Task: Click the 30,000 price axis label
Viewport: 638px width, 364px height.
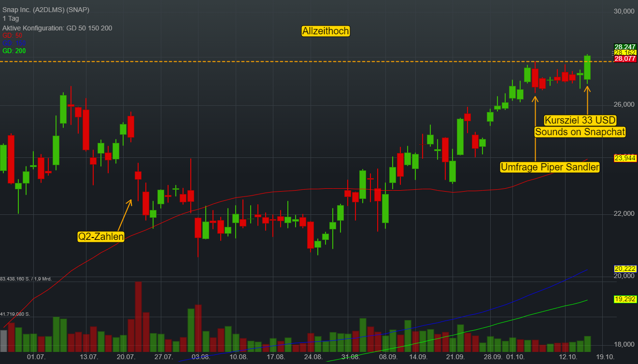Action: pos(624,11)
